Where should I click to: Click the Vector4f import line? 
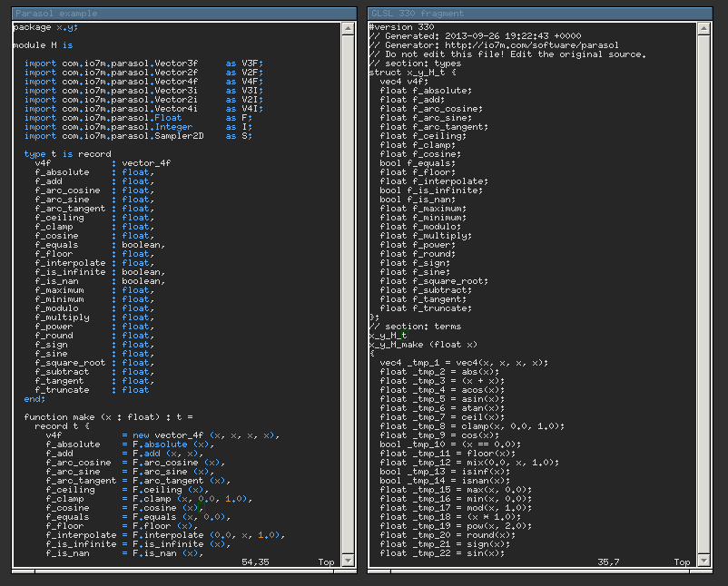pos(143,82)
